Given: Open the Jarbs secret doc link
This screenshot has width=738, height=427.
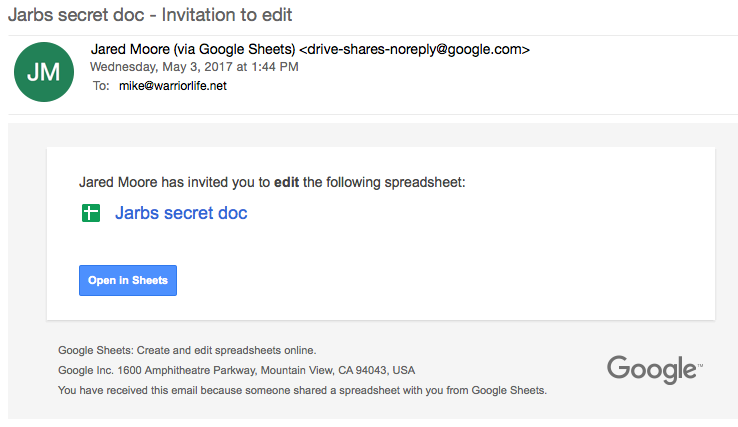Looking at the screenshot, I should click(x=181, y=213).
